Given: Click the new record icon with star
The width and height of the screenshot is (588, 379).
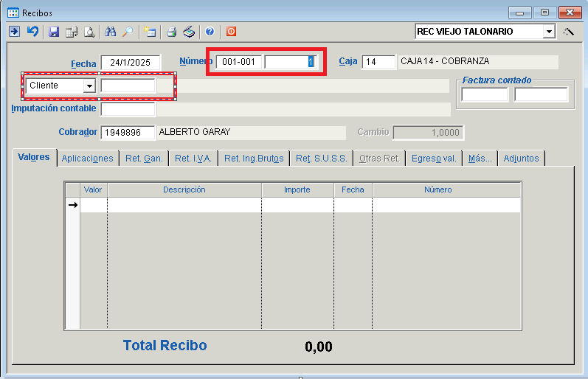Looking at the screenshot, I should (150, 32).
